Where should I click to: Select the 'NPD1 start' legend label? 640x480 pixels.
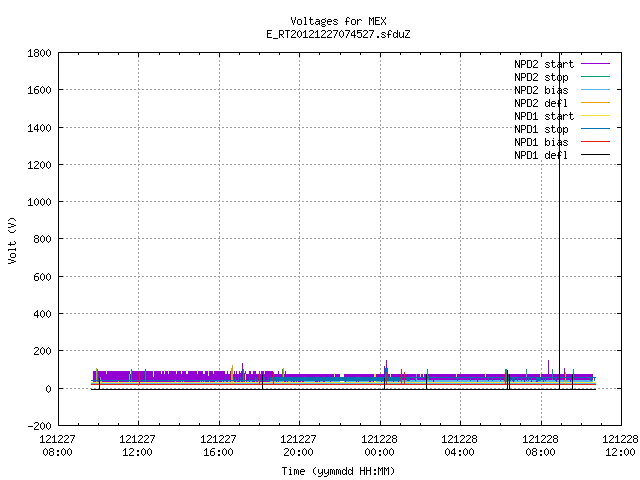[x=544, y=116]
